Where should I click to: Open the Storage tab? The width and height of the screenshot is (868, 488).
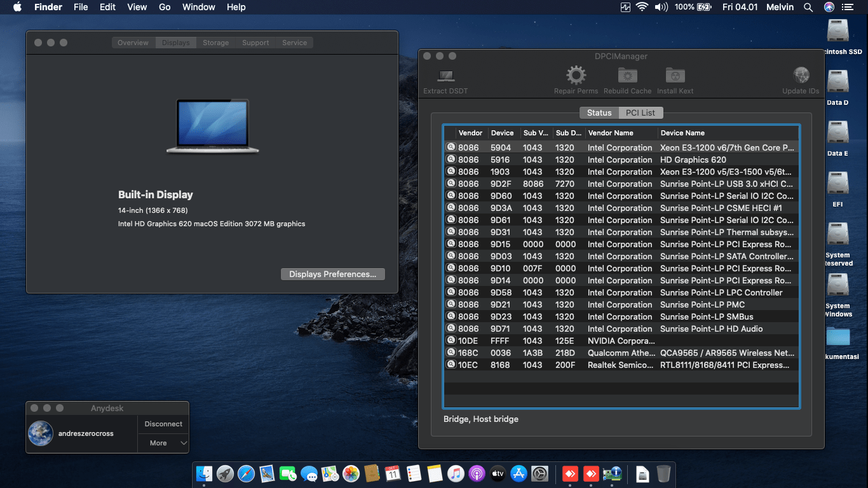(x=215, y=43)
